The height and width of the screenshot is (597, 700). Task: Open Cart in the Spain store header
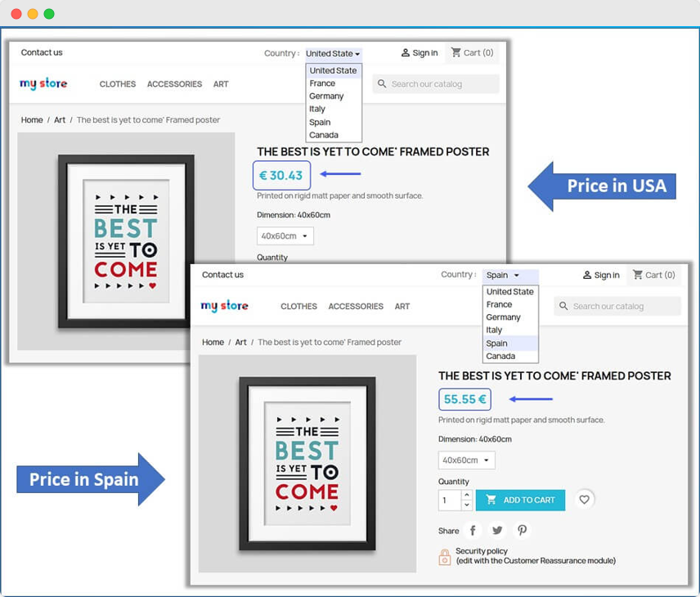654,275
